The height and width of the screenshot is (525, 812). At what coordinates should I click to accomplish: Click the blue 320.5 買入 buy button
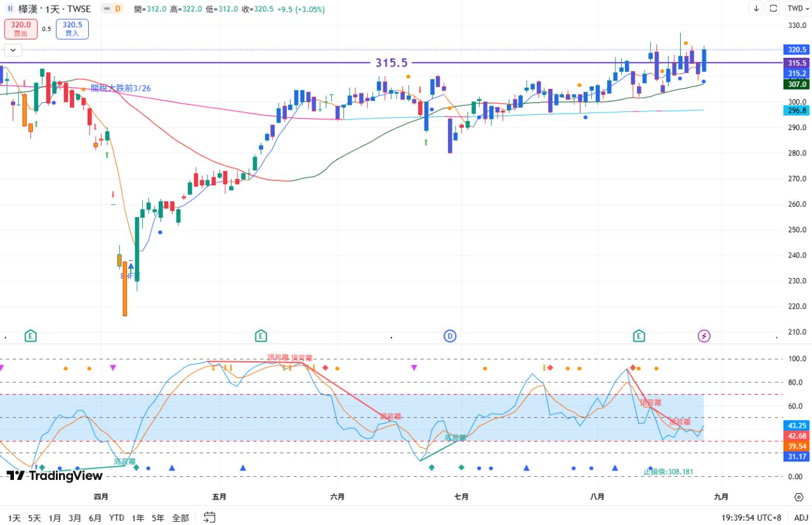pos(72,29)
